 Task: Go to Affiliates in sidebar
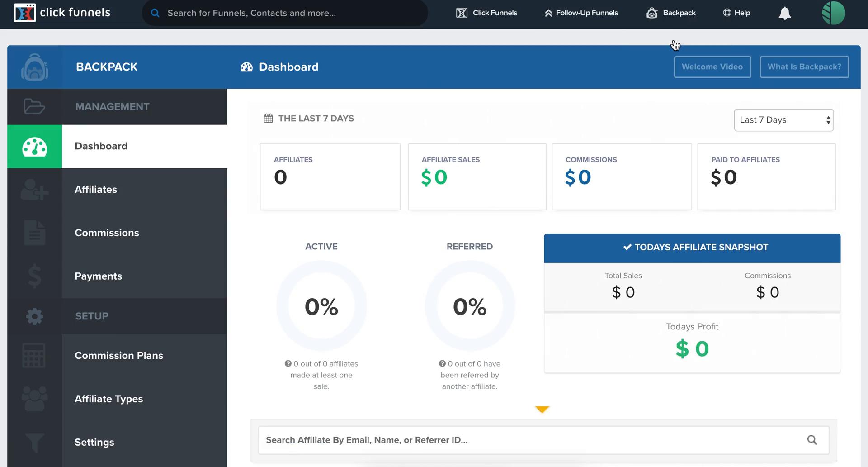coord(117,190)
